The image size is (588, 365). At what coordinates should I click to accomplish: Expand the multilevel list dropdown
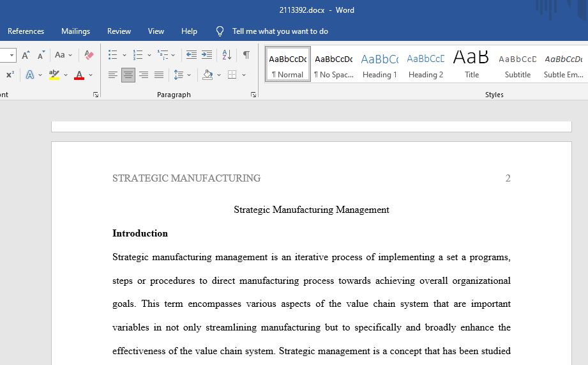(x=173, y=55)
